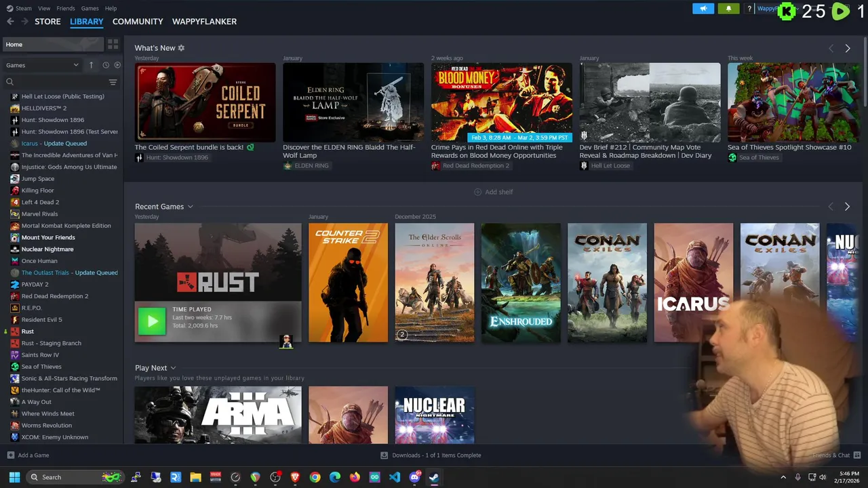Open the Friends menu

click(x=66, y=8)
